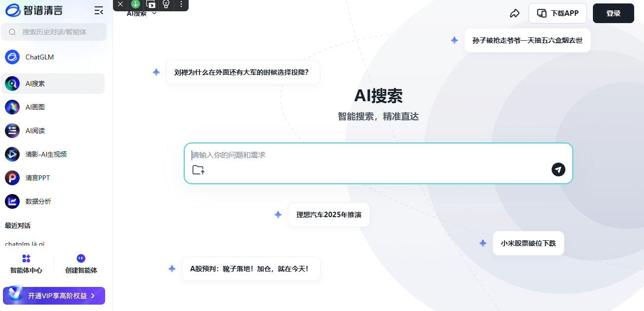
Task: Select ChatGLM in the sidebar
Action: point(39,57)
